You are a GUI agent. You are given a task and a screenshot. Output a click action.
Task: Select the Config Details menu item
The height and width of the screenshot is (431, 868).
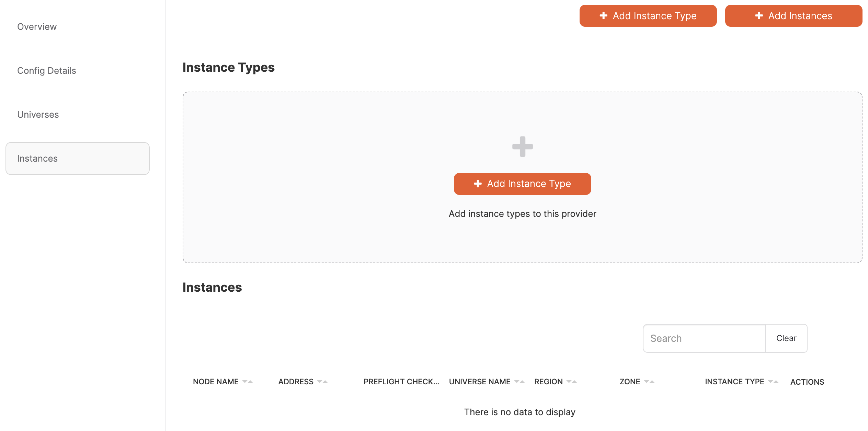coord(47,70)
